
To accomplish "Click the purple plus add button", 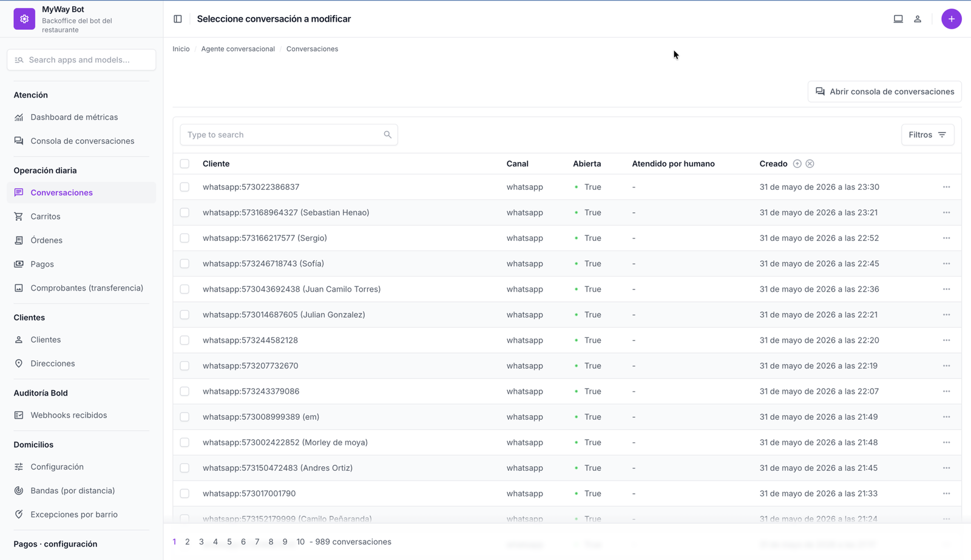I will coord(951,19).
